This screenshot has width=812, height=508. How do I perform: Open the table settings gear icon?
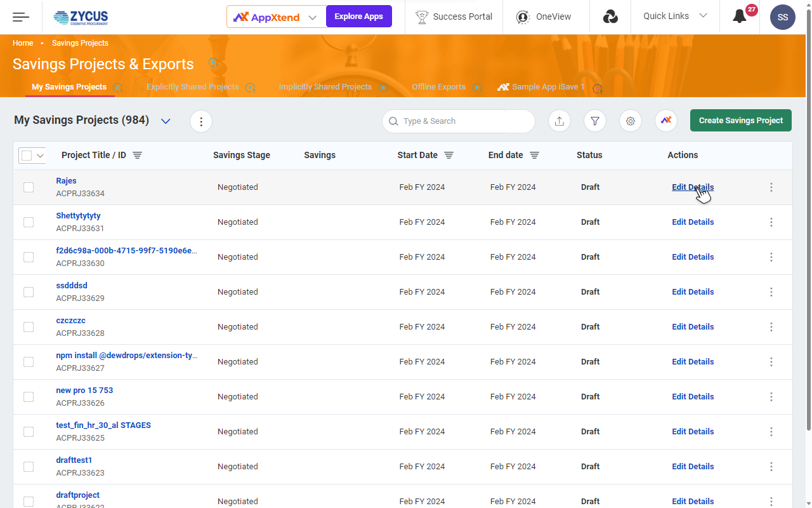point(631,121)
